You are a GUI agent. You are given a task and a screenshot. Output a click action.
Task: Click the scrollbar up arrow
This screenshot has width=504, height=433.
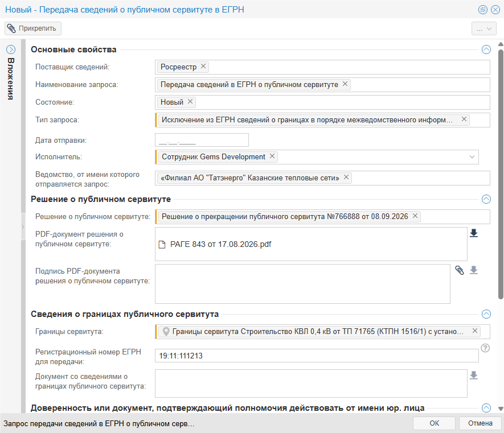tap(501, 44)
